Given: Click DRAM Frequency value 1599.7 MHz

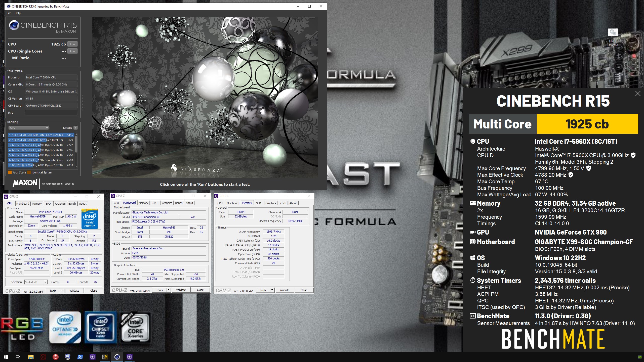Looking at the screenshot, I should point(273,232).
